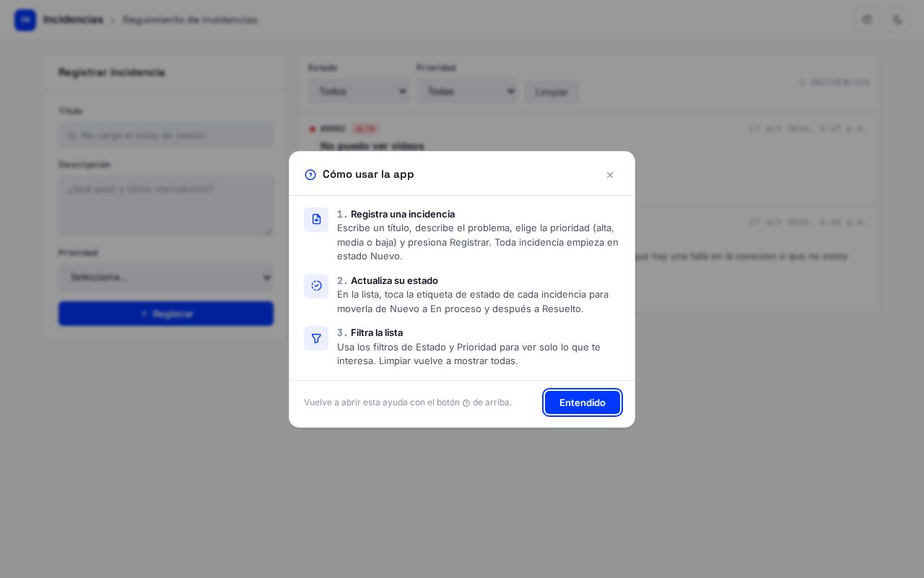Click the 'Incidencias' breadcrumb in the header
Screen dimensions: 924x578
click(73, 20)
